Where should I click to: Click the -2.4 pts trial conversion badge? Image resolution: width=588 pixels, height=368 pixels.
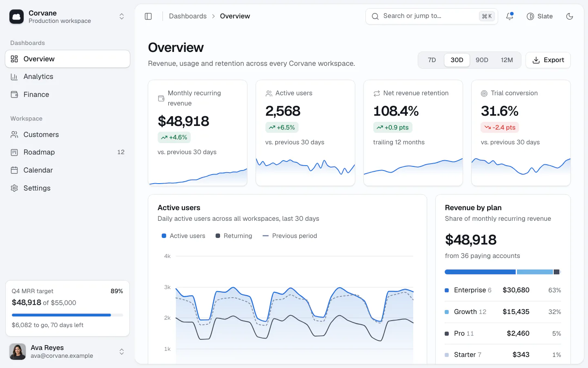[x=500, y=128]
